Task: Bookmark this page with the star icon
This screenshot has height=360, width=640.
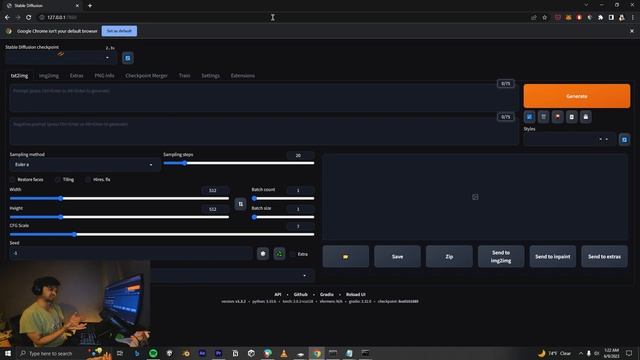Action: pos(544,17)
